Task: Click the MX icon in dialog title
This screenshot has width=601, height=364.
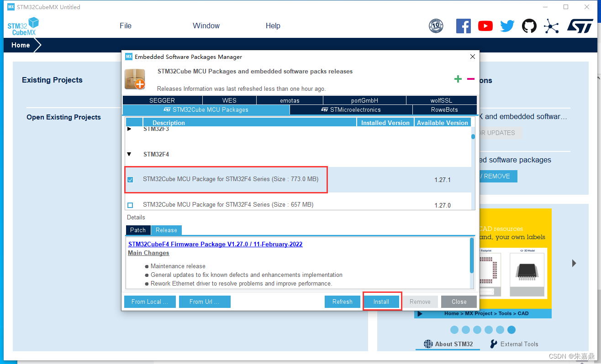Action: (x=128, y=57)
